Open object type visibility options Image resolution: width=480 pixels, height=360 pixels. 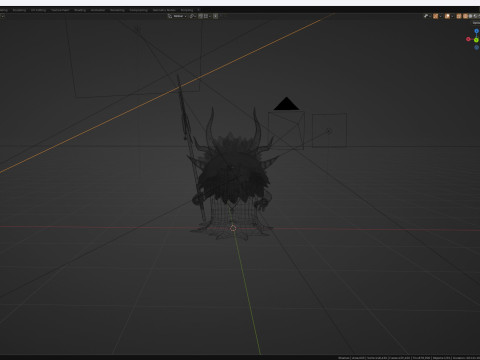(x=427, y=16)
